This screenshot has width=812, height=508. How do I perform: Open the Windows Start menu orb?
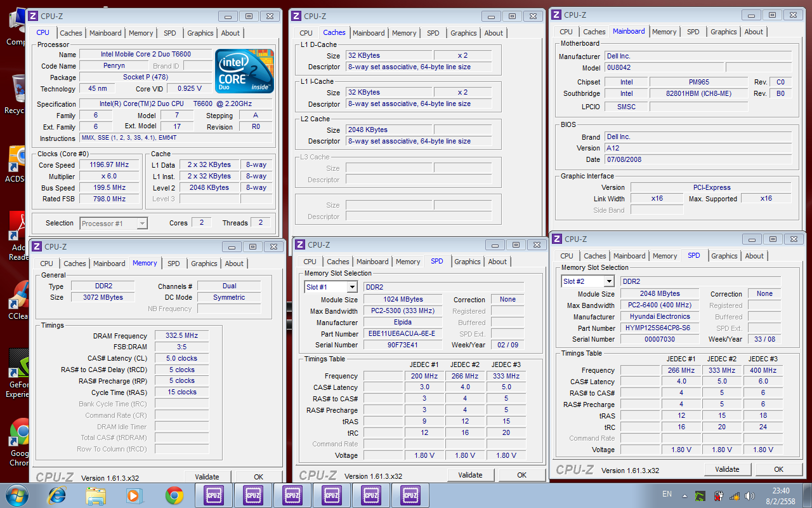[x=16, y=495]
